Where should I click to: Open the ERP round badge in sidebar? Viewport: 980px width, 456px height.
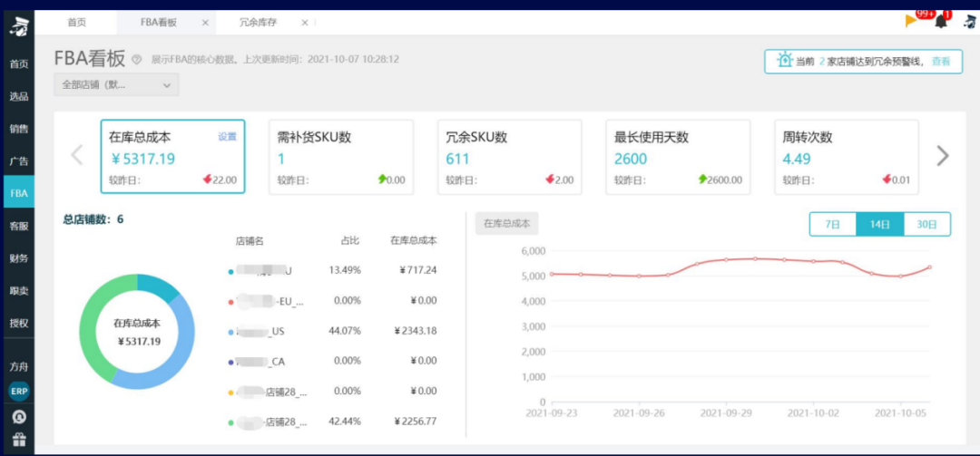[x=18, y=391]
